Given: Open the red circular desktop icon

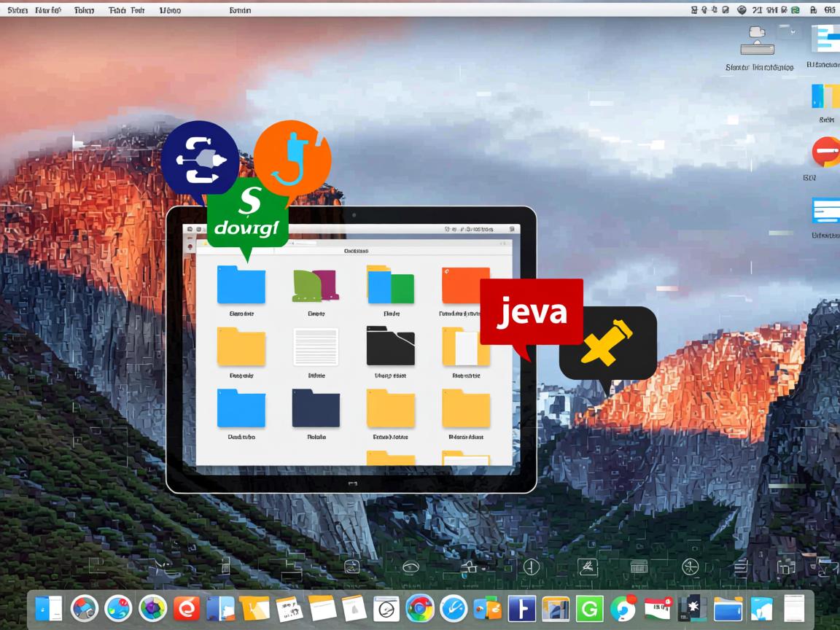Looking at the screenshot, I should click(825, 152).
